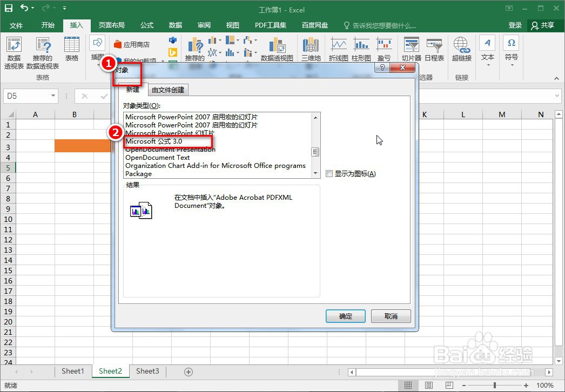Click the OK (确定) button
The height and width of the screenshot is (392, 565).
point(346,316)
